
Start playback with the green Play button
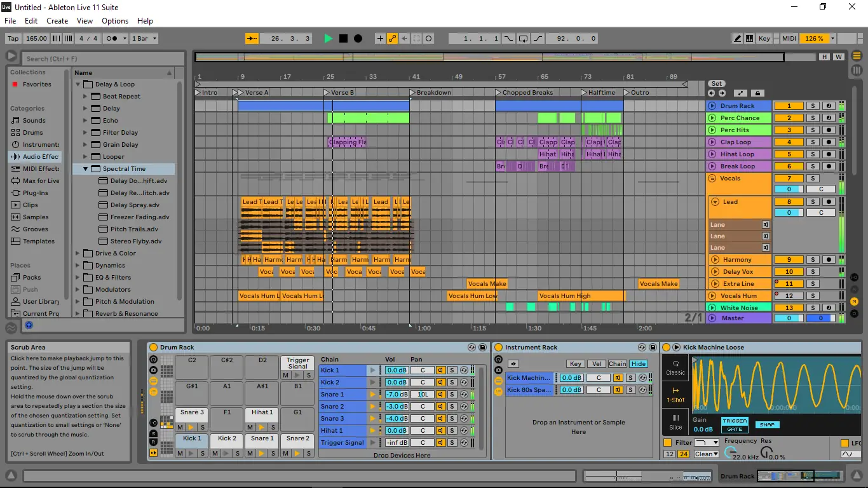[328, 39]
